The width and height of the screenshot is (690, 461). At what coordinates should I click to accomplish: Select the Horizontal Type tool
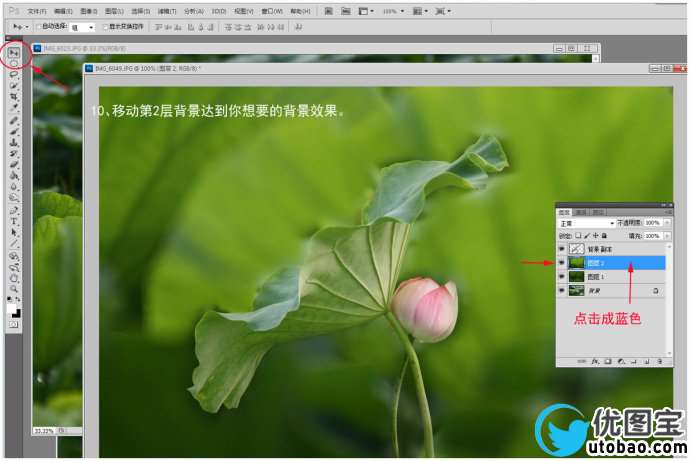(14, 221)
